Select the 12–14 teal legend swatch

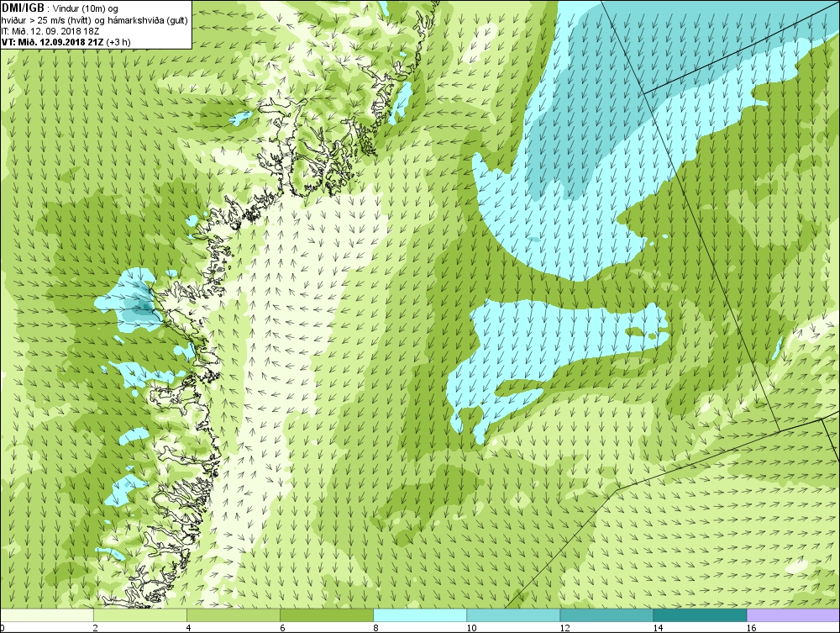click(x=606, y=615)
